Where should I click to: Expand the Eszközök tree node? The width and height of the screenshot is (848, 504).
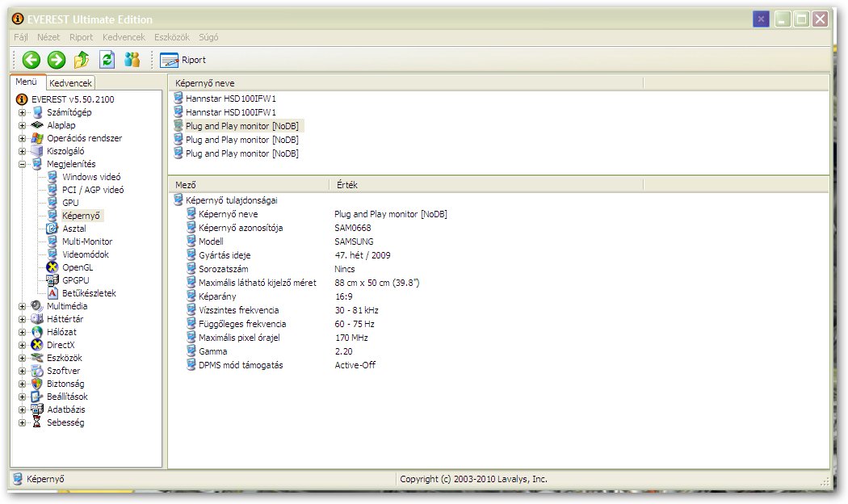(x=22, y=359)
